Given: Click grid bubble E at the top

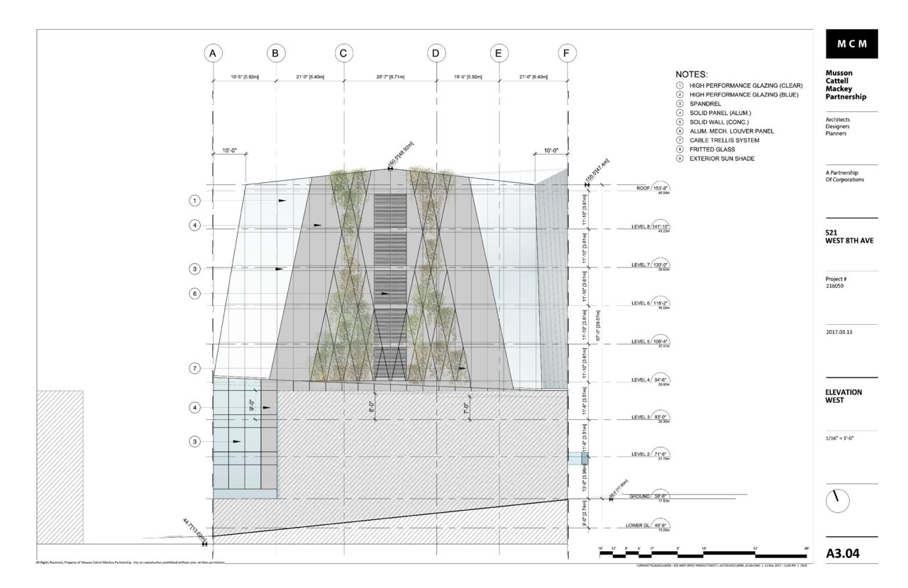Looking at the screenshot, I should click(x=499, y=52).
